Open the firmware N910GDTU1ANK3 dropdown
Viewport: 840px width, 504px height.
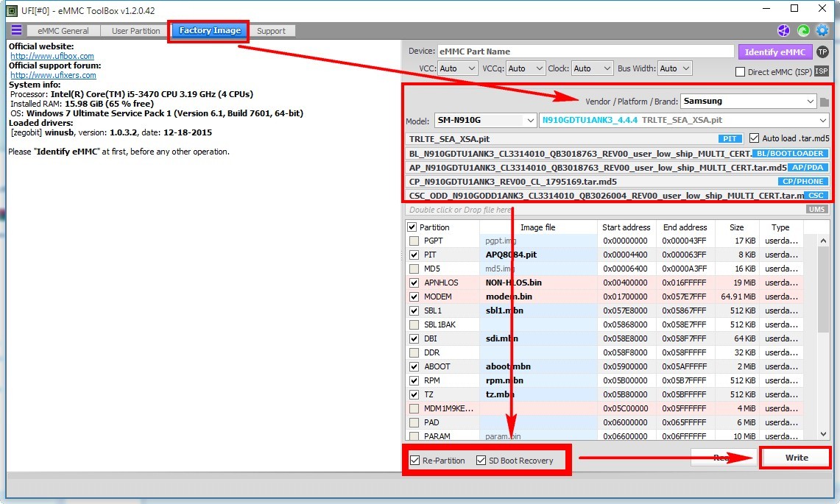click(684, 121)
